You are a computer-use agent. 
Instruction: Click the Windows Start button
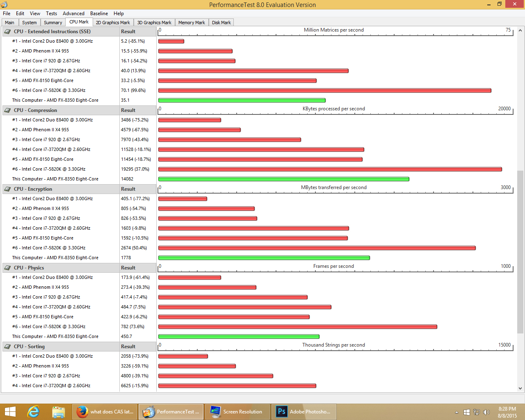[x=10, y=412]
